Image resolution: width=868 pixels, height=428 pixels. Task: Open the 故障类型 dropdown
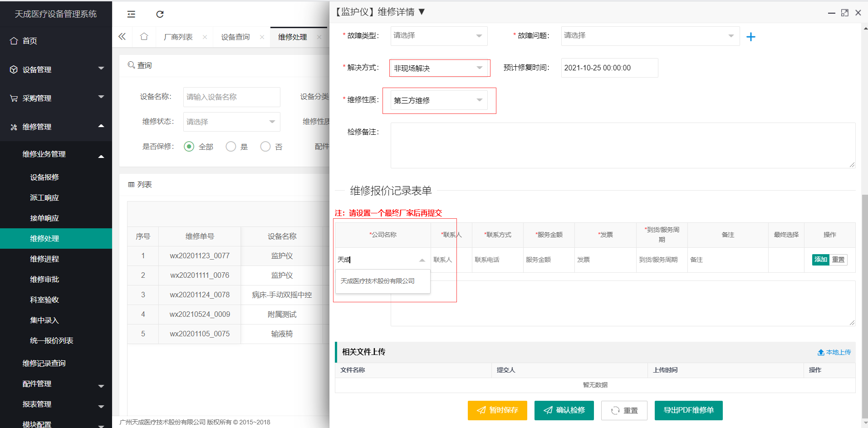[439, 36]
